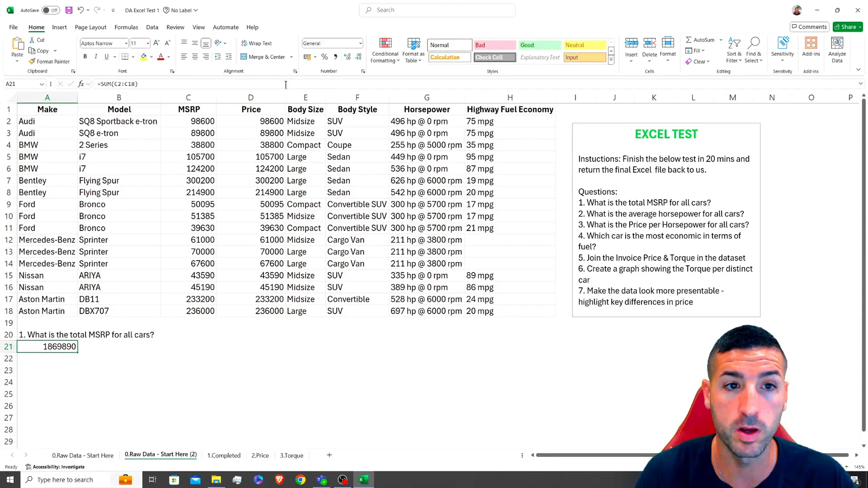Open the 3.Torque sheet tab

pos(292,455)
